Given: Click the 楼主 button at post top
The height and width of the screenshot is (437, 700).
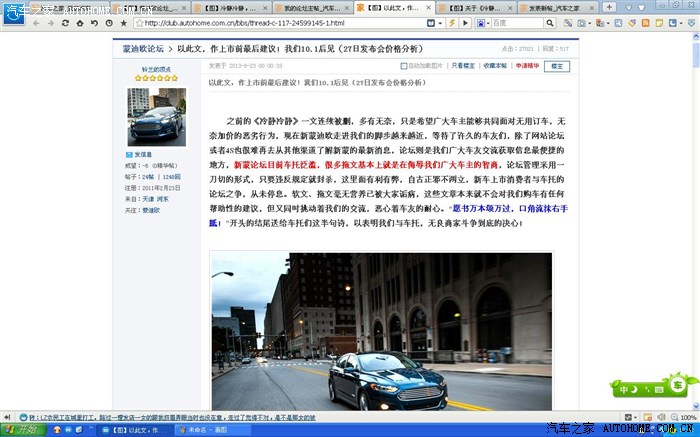Looking at the screenshot, I should coord(557,65).
